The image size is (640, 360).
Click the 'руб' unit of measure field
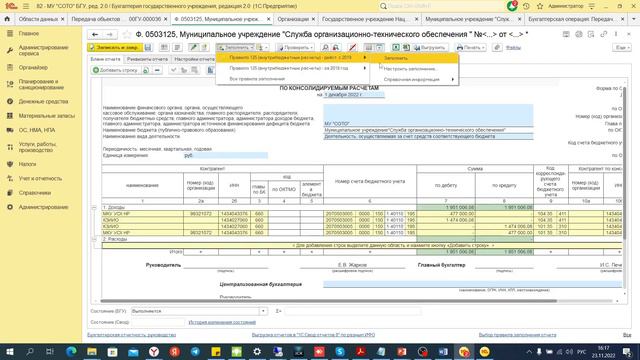click(x=225, y=156)
